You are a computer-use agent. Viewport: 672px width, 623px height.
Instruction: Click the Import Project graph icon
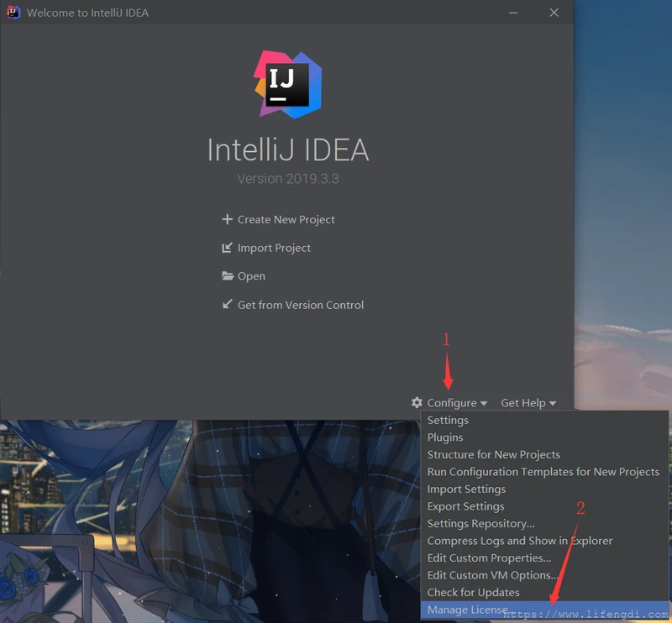pos(225,248)
